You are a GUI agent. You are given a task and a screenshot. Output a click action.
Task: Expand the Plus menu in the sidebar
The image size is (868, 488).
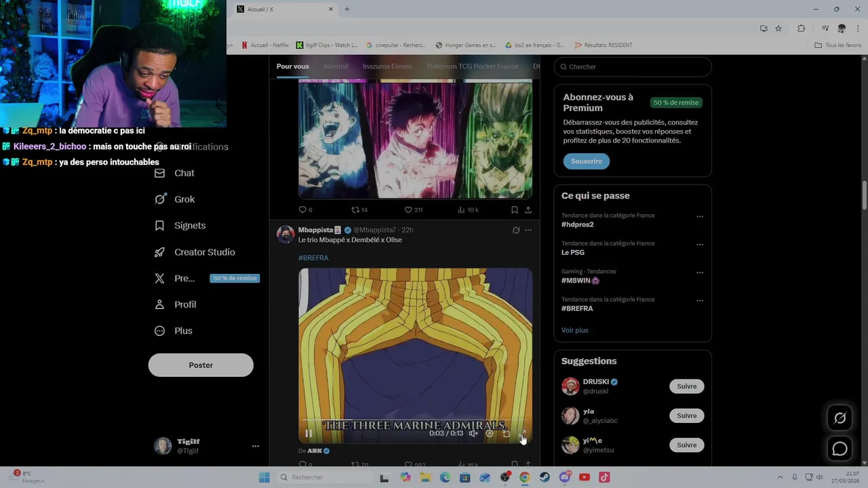pyautogui.click(x=174, y=331)
